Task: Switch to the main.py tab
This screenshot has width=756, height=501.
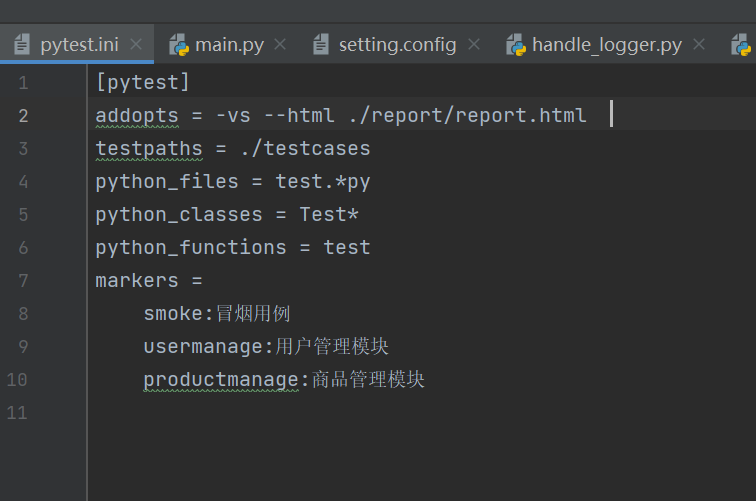Action: pos(229,45)
